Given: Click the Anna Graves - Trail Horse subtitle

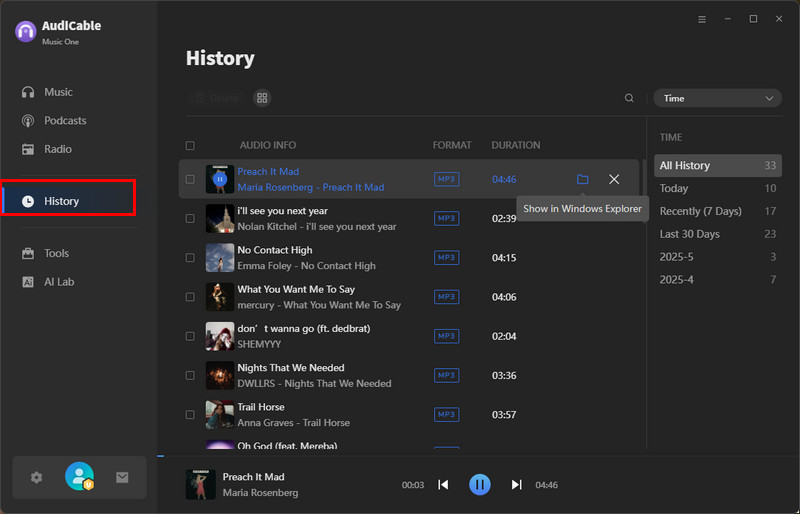Looking at the screenshot, I should coord(293,423).
